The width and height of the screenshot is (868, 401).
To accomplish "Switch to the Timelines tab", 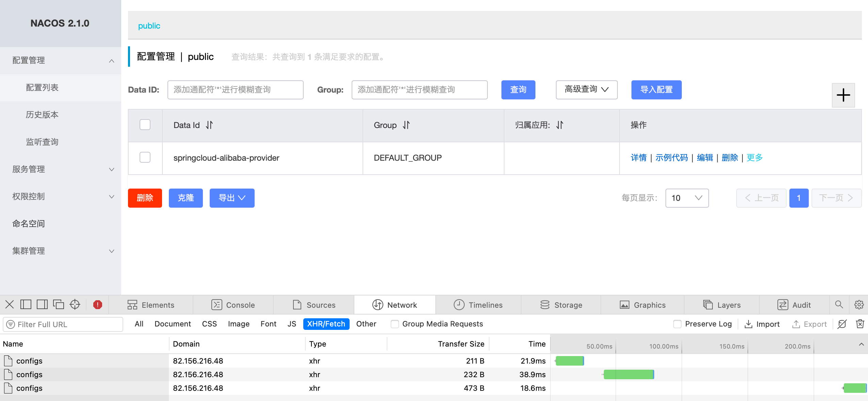I will click(x=478, y=305).
